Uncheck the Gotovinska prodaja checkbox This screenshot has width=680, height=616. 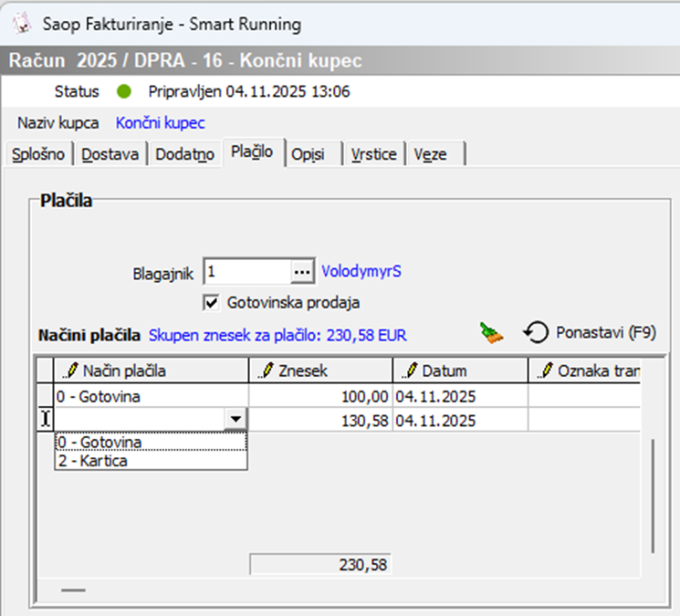pos(211,303)
